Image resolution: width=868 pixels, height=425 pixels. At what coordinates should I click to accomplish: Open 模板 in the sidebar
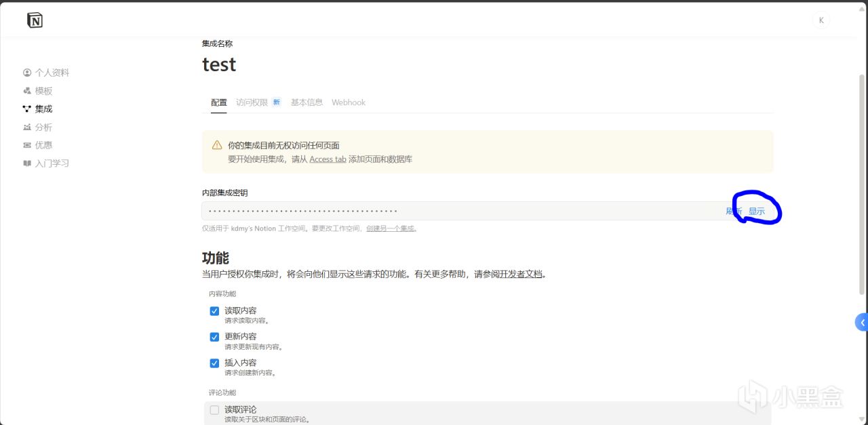coord(43,91)
